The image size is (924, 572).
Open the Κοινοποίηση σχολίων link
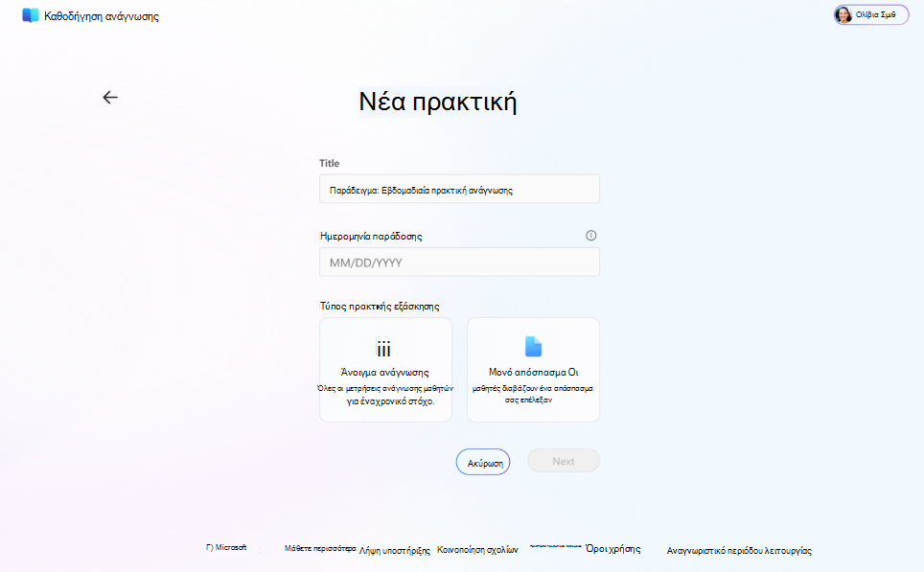[x=477, y=550]
